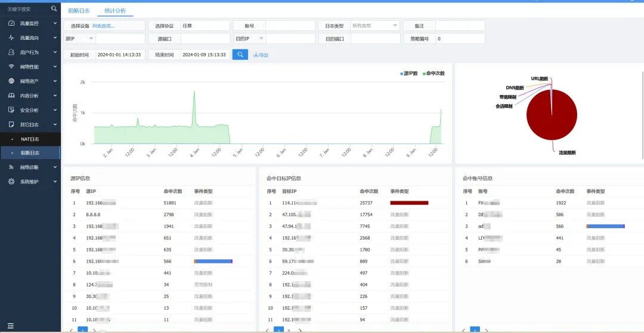Click the red bar in 114.11 target row
The height and width of the screenshot is (333, 644).
[409, 203]
